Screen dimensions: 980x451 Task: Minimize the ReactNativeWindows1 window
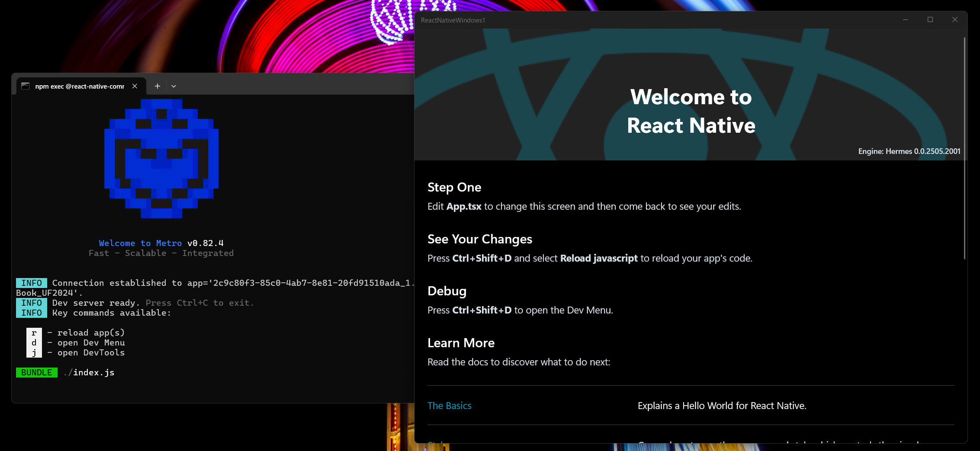pyautogui.click(x=906, y=20)
